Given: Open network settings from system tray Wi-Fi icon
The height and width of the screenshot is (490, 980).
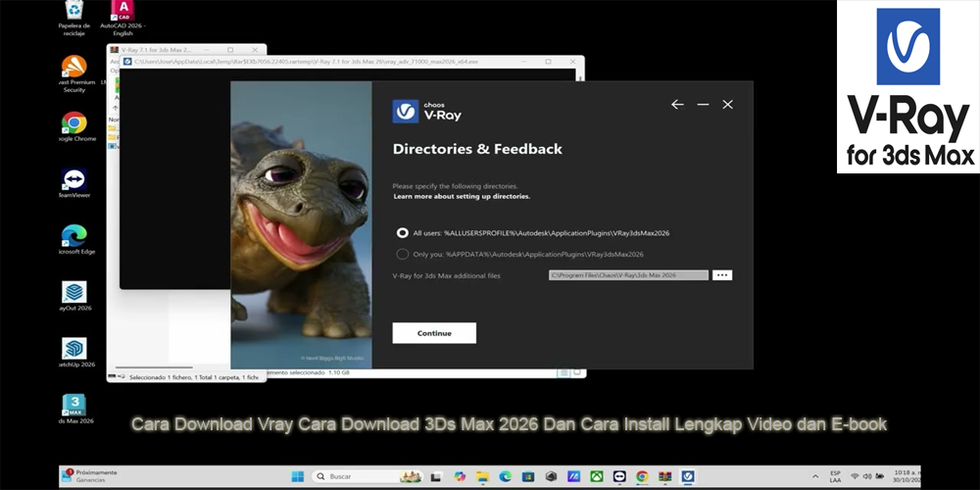Looking at the screenshot, I should pyautogui.click(x=855, y=476).
